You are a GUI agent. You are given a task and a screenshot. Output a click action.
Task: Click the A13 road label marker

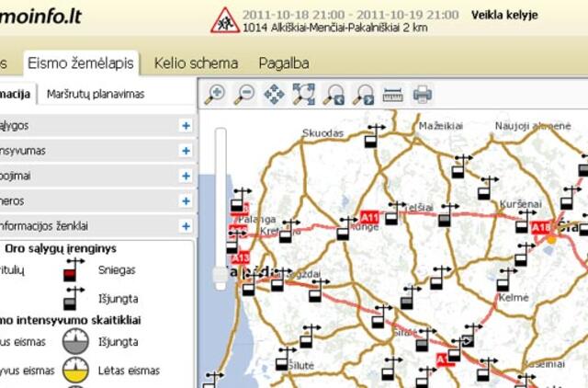click(x=241, y=257)
